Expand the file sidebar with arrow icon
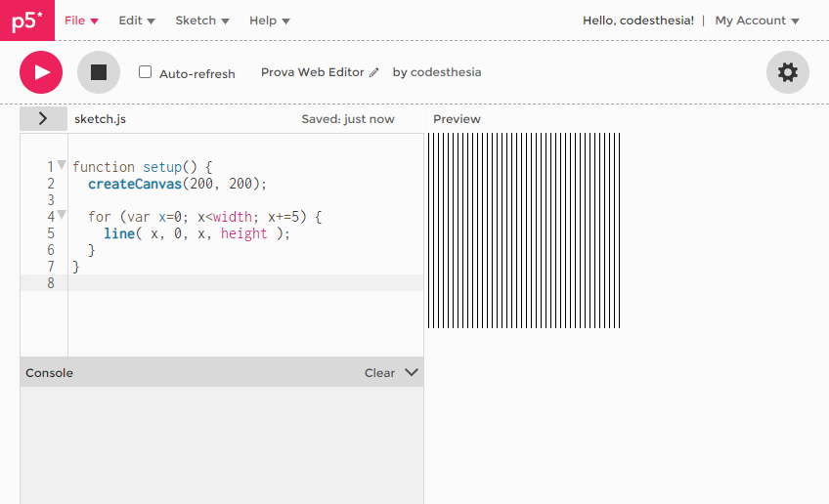 (x=43, y=118)
